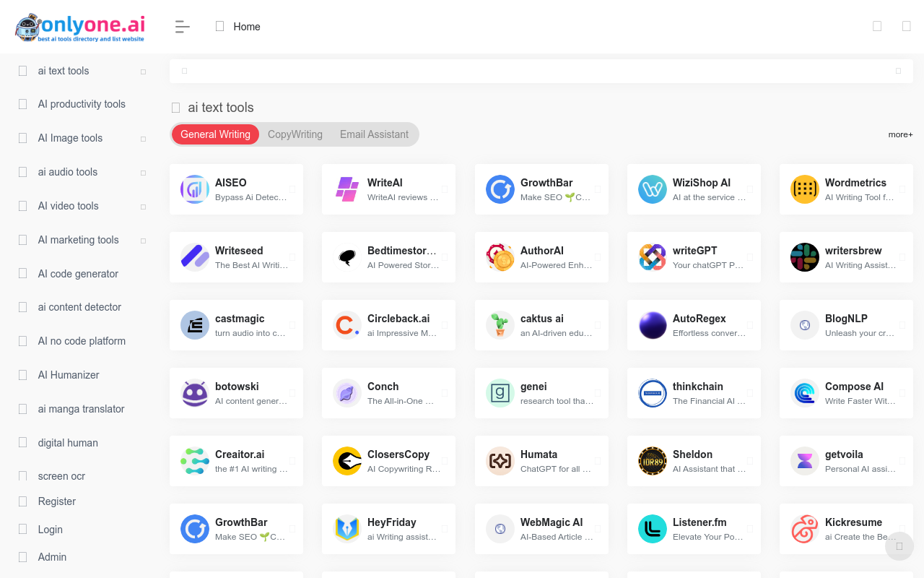
Task: Click the writeGPT colorful knot icon
Action: (x=653, y=257)
